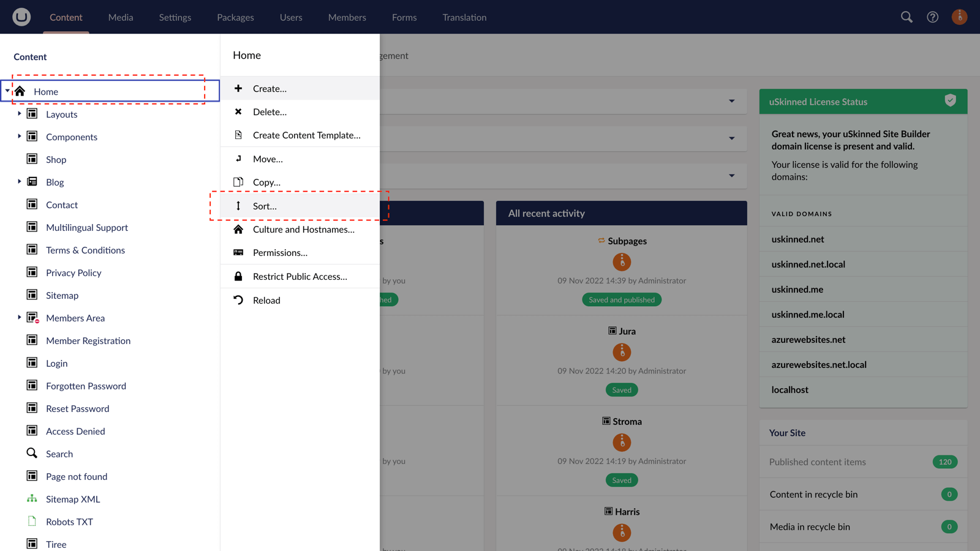Select Create Content Template... option
The width and height of the screenshot is (980, 551).
pos(307,135)
